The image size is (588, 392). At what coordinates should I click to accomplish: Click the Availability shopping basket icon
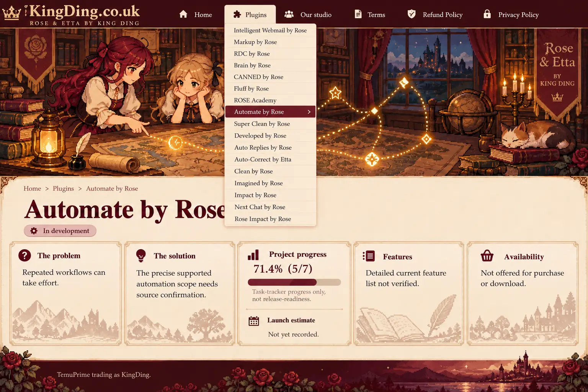click(487, 256)
